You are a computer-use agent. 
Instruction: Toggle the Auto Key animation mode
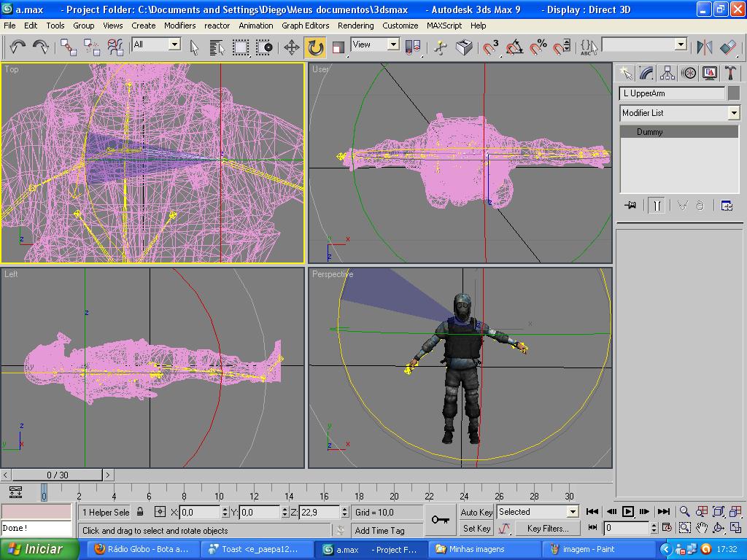click(476, 512)
